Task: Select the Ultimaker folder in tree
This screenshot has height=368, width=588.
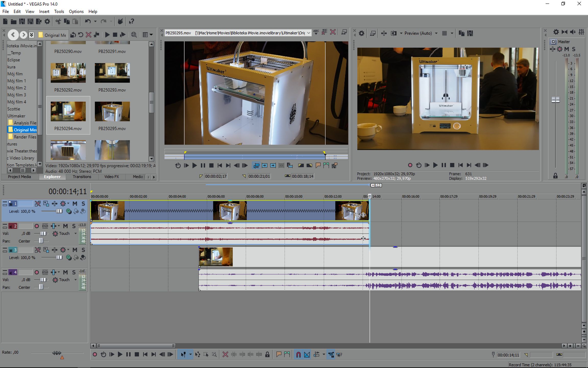Action: click(16, 116)
